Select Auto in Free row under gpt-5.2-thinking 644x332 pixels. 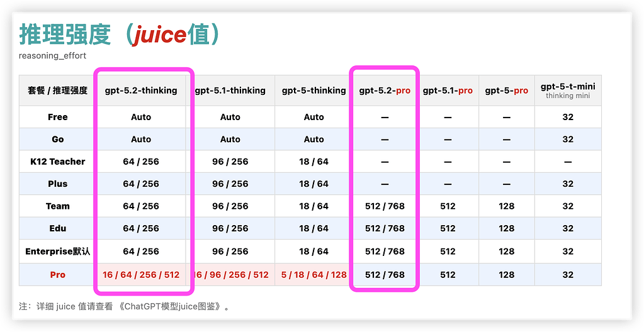pyautogui.click(x=141, y=117)
